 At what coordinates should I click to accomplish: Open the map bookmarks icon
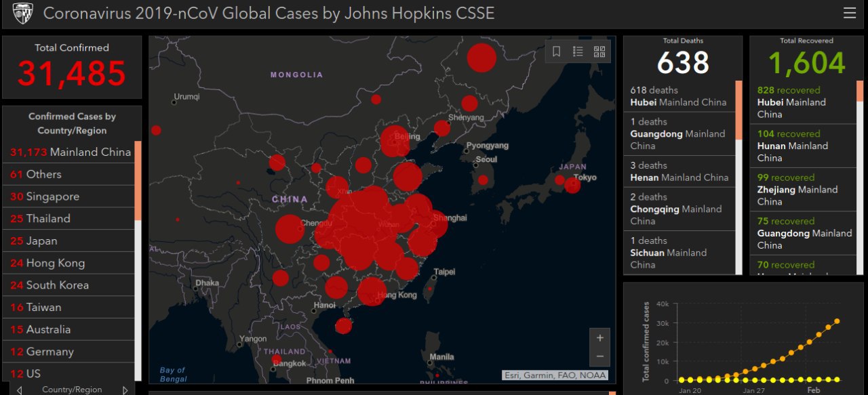click(x=556, y=51)
